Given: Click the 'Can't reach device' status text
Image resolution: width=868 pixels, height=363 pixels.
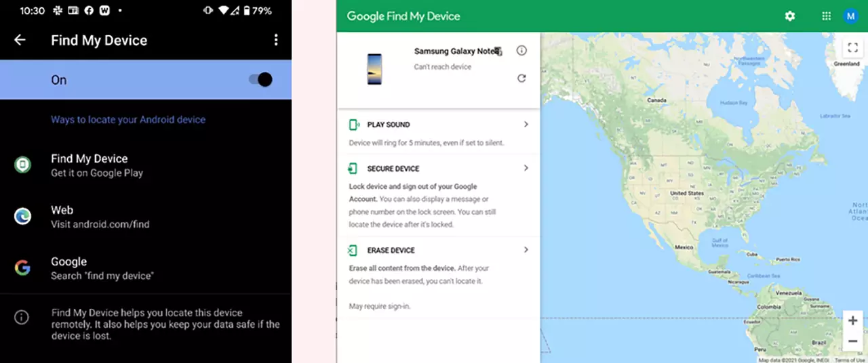Looking at the screenshot, I should (x=442, y=67).
